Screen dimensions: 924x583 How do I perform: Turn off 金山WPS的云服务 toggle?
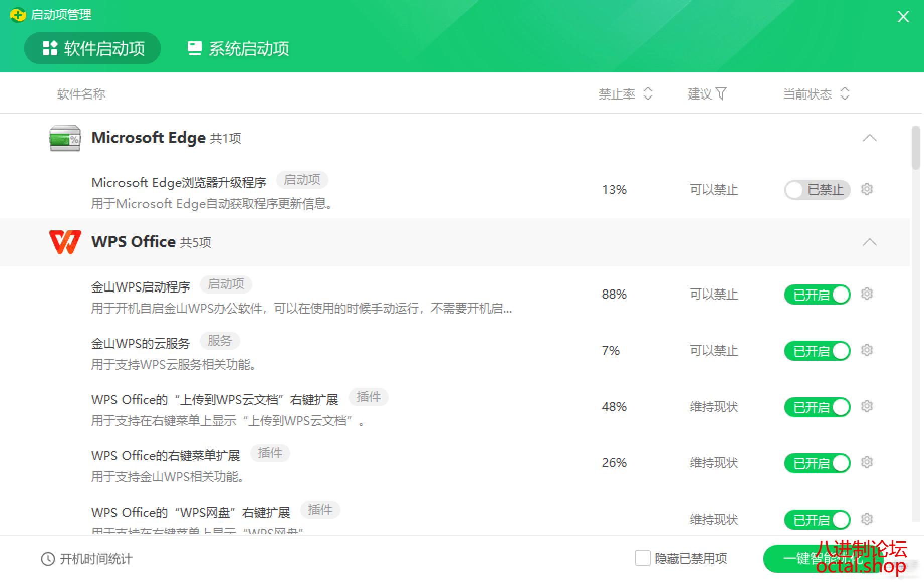point(817,350)
